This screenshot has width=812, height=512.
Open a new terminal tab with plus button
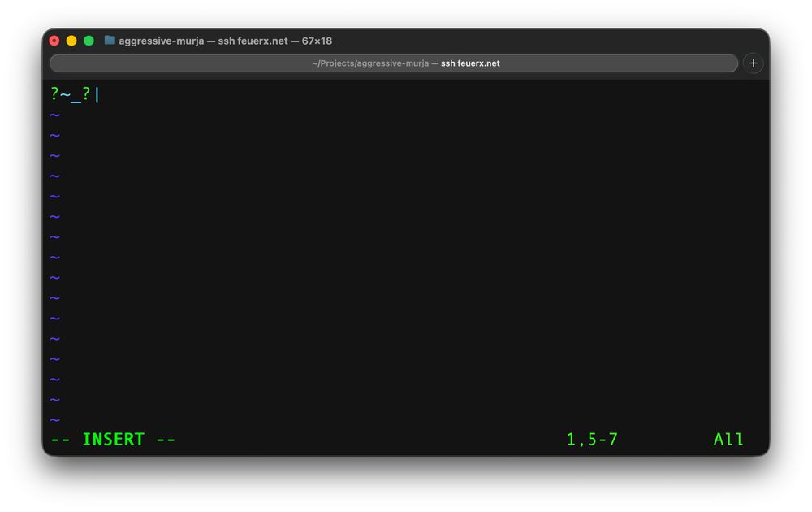coord(753,63)
